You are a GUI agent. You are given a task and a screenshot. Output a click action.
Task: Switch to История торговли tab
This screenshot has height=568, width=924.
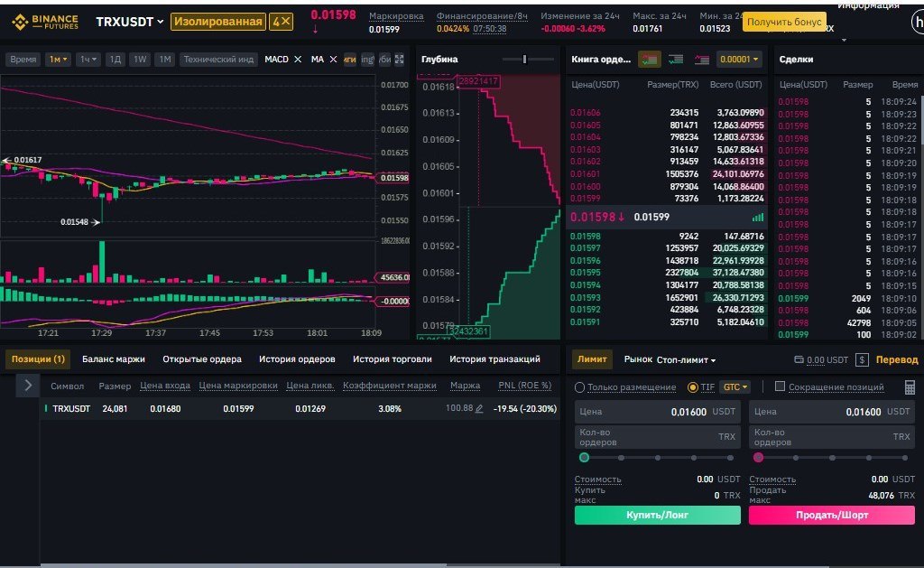393,358
